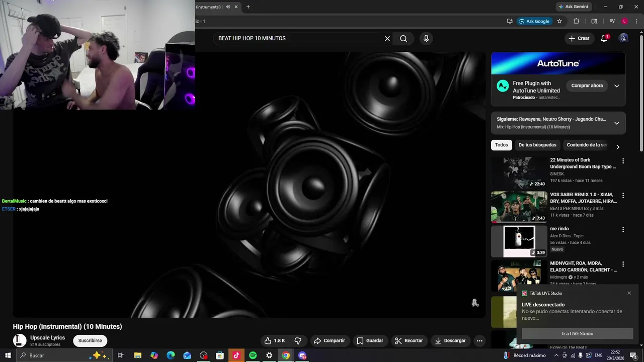Show more filter chips with right arrow
This screenshot has width=644, height=362.
pyautogui.click(x=618, y=147)
